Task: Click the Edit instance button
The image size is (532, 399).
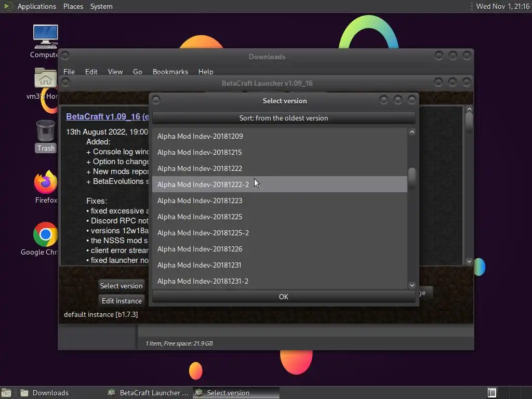Action: coord(122,301)
